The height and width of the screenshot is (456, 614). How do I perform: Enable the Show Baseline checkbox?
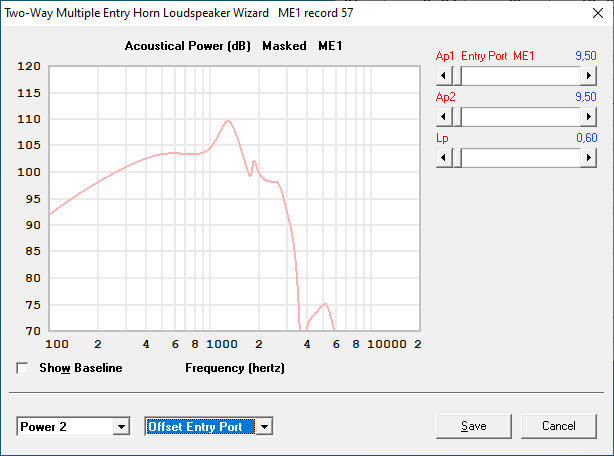pyautogui.click(x=22, y=368)
